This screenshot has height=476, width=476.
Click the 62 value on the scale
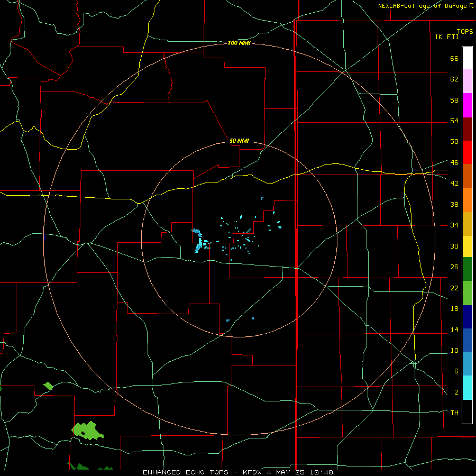pos(454,79)
